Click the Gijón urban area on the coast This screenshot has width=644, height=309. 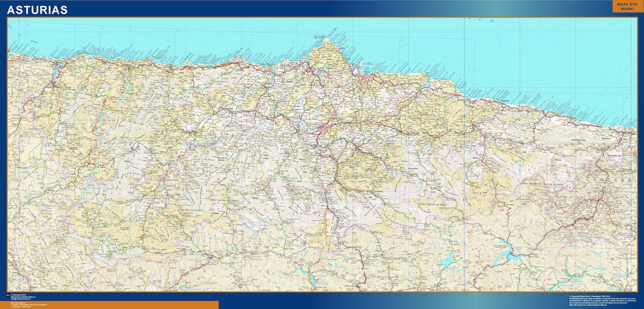(368, 78)
